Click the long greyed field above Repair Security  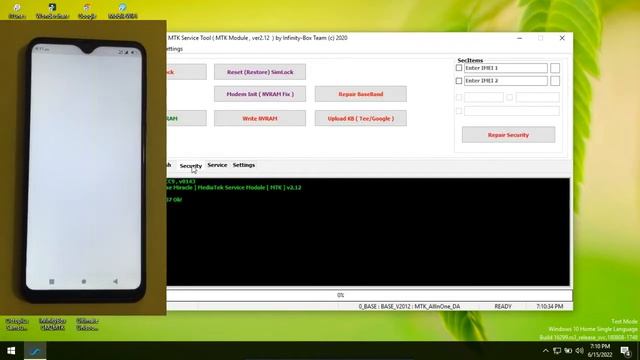(x=512, y=111)
